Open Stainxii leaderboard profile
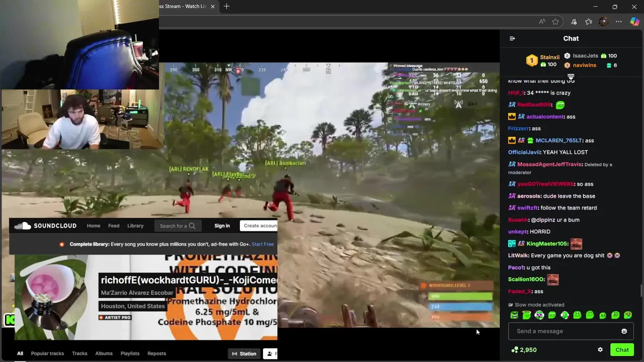Viewport: 644px width, 362px height. (x=549, y=57)
